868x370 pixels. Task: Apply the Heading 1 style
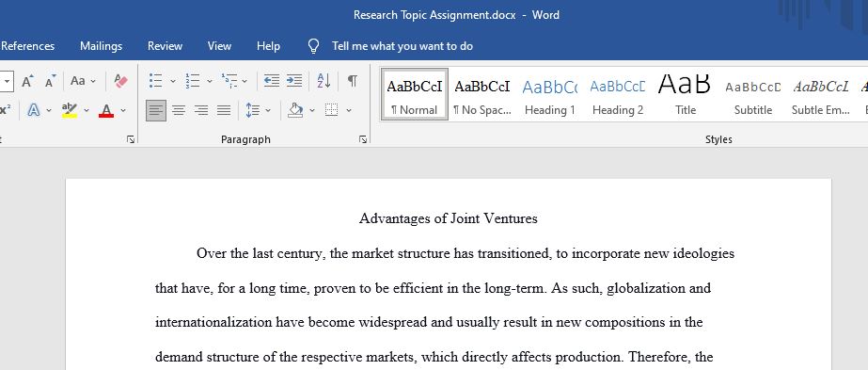(x=550, y=94)
